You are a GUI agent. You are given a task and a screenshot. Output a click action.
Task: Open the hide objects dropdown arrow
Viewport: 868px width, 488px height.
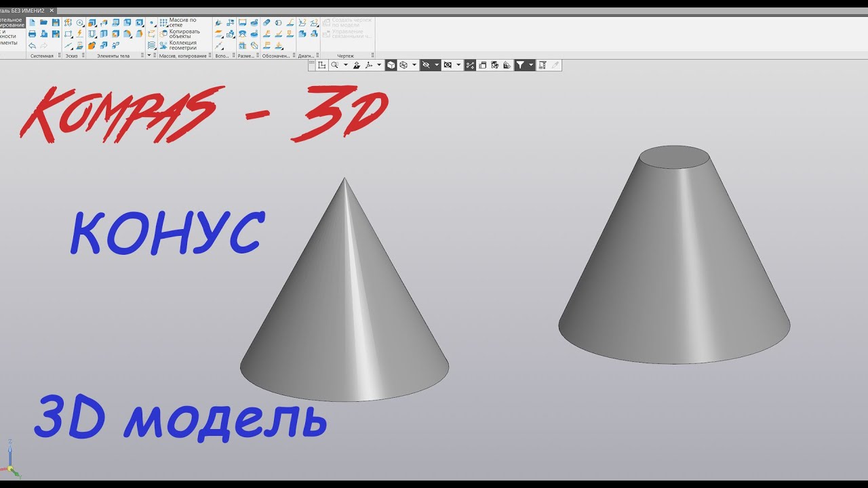tap(437, 65)
